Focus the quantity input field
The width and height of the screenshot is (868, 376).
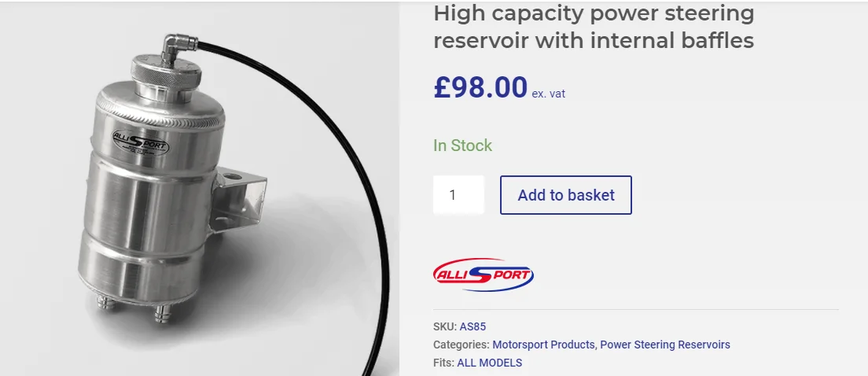(458, 195)
